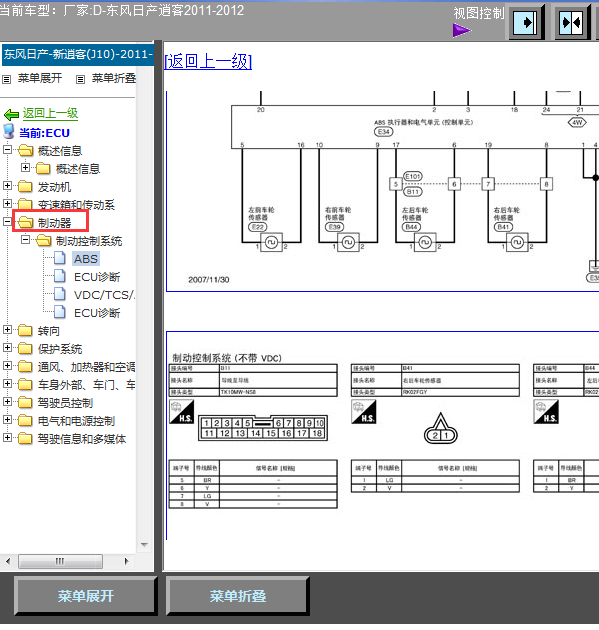The width and height of the screenshot is (599, 630).
Task: Click the 菜单展开 list icon at top
Action: 6,79
